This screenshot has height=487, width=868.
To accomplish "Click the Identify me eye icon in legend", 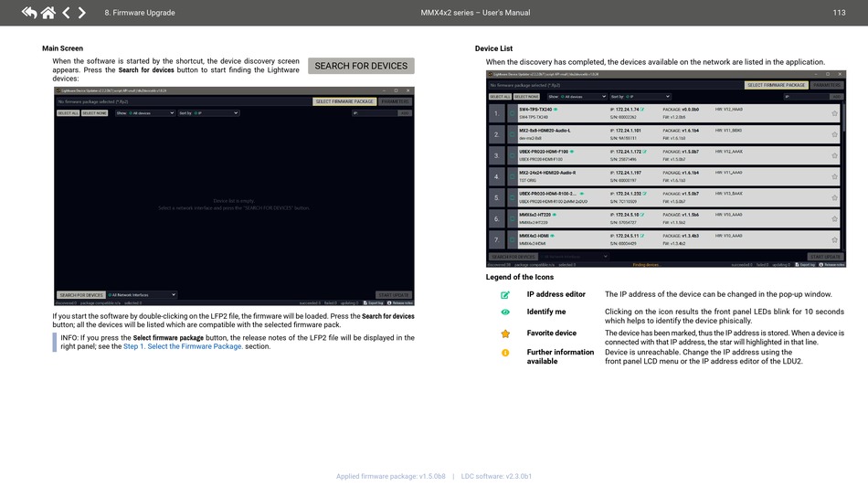I will (505, 312).
